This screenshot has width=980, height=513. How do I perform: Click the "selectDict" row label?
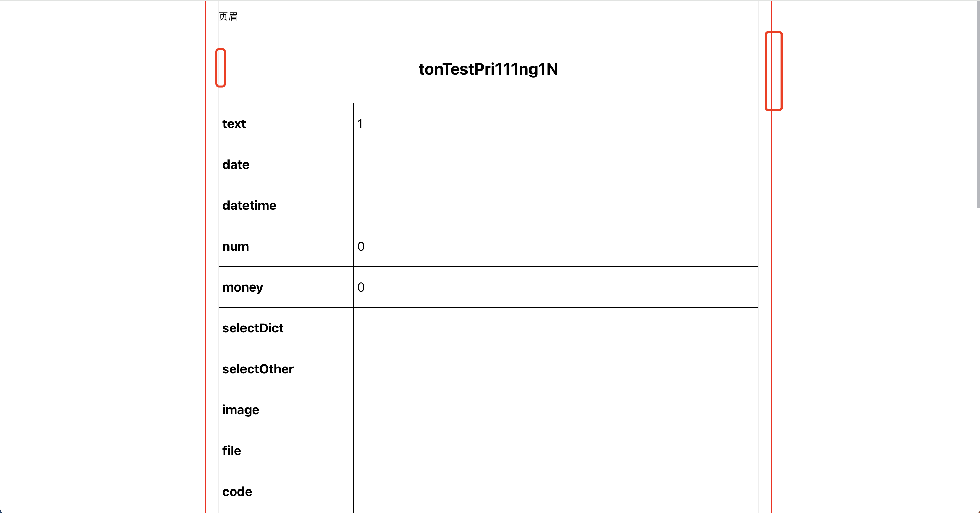(x=253, y=328)
